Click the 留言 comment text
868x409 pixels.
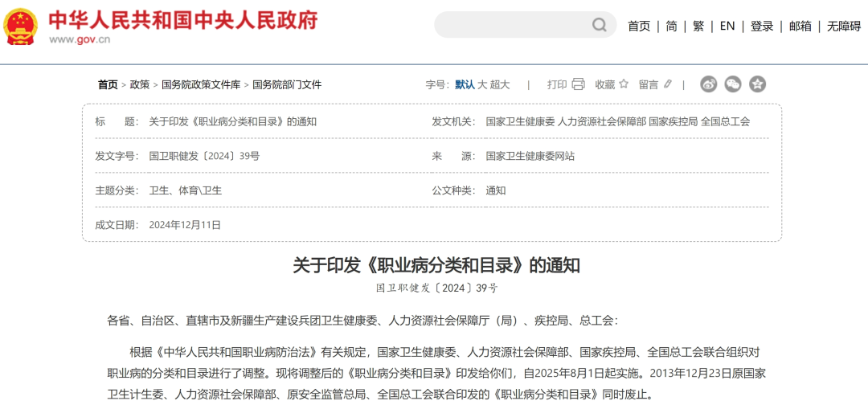[649, 84]
